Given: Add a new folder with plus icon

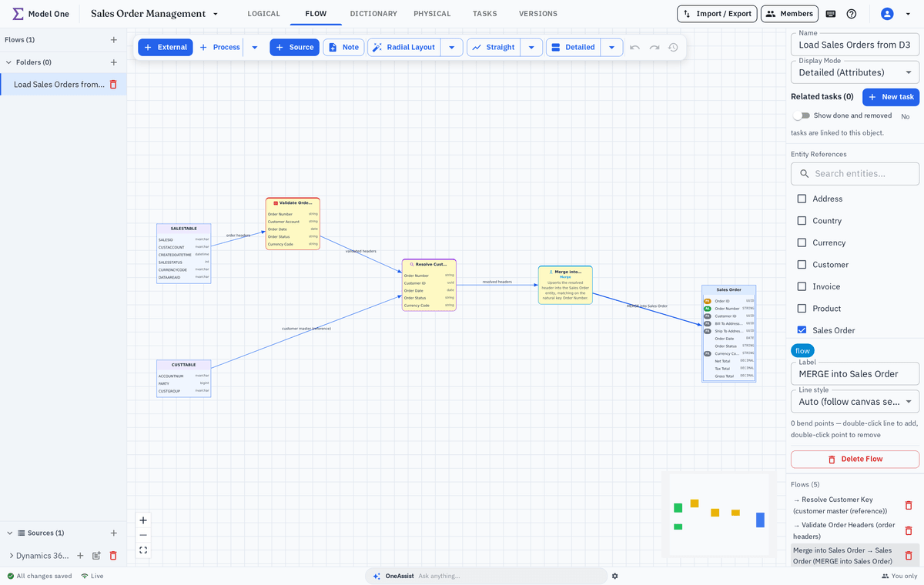Looking at the screenshot, I should [114, 62].
